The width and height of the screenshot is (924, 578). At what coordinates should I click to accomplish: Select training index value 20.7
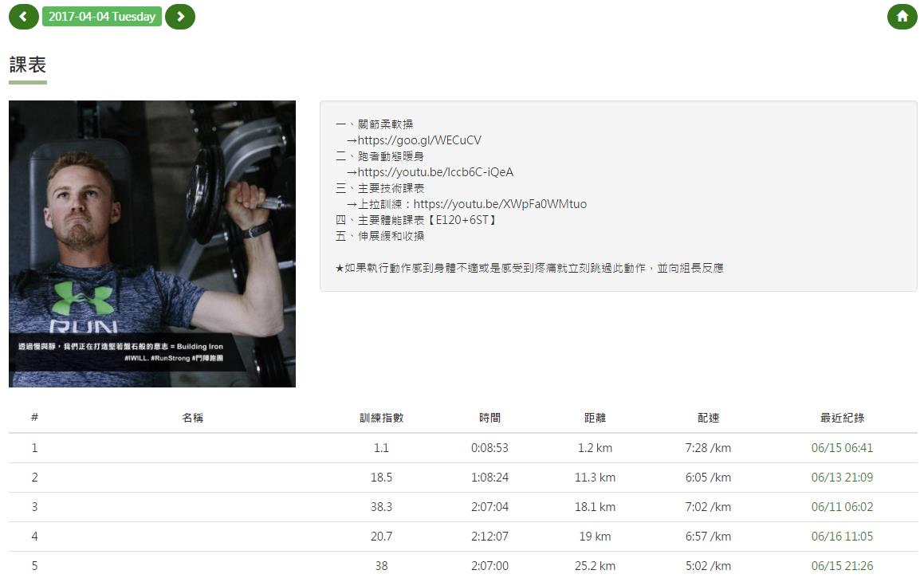381,537
